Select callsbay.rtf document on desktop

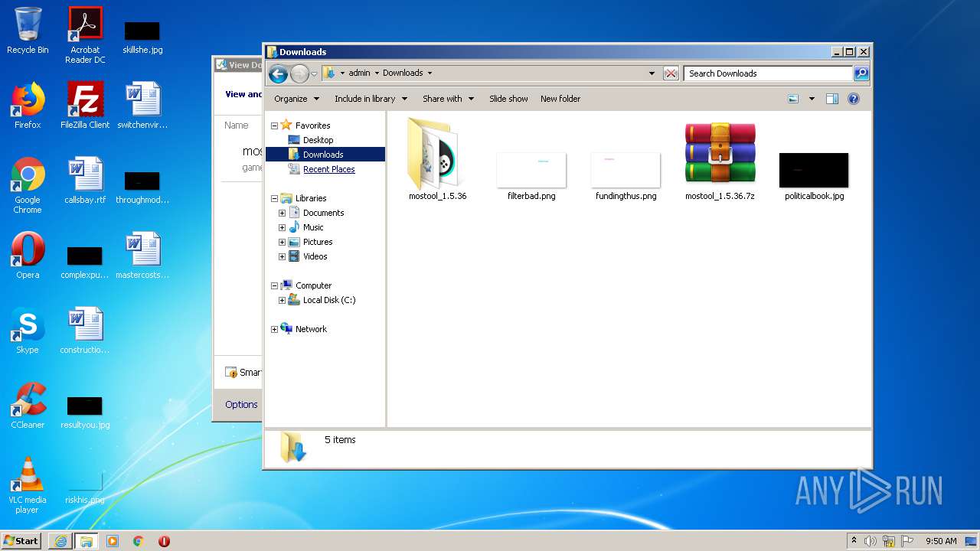(85, 180)
